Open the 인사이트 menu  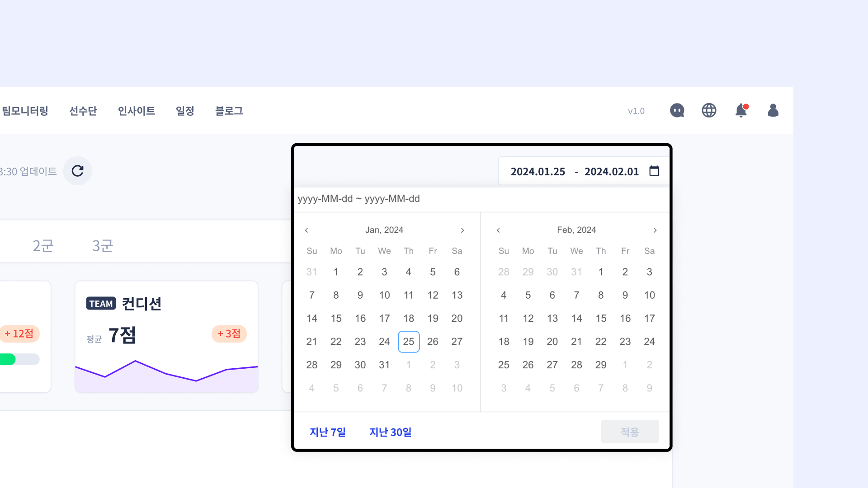point(136,111)
